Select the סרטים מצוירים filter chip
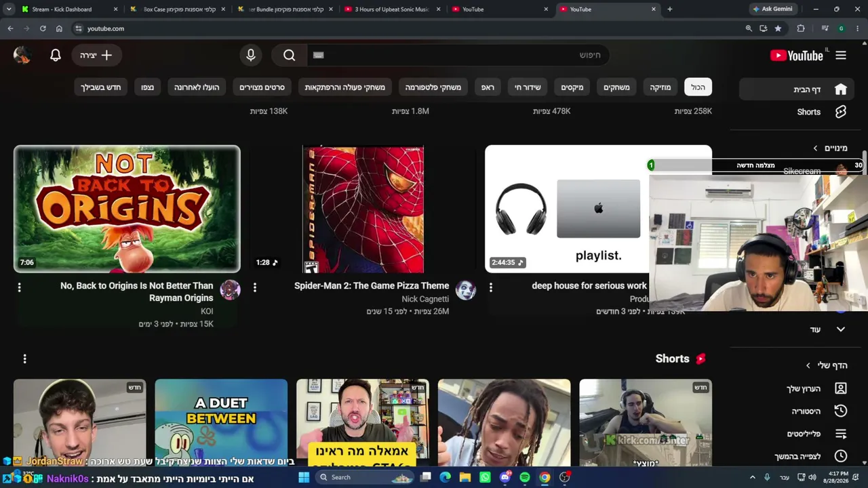This screenshot has width=868, height=488. click(262, 87)
